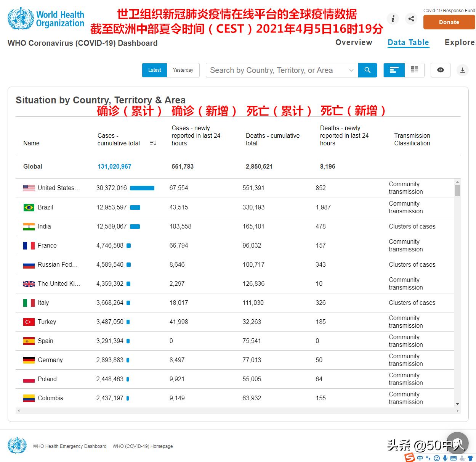Click the WHO emblem in footer
476x462 pixels.
click(x=17, y=446)
